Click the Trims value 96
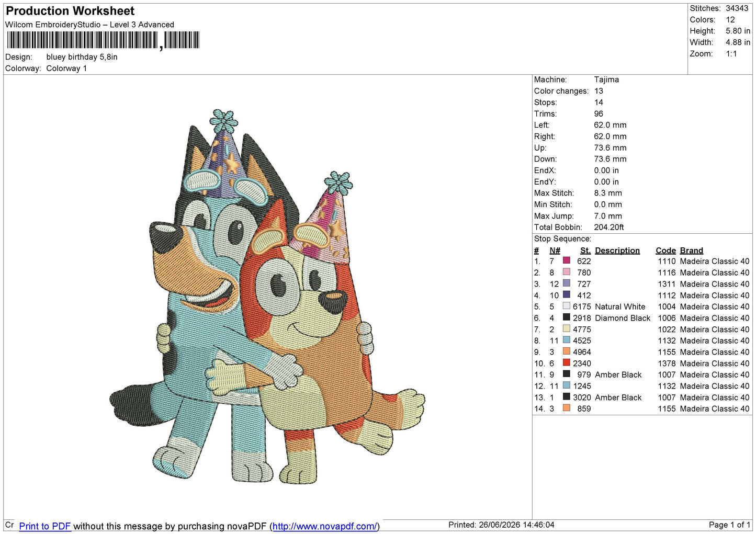 (x=599, y=113)
